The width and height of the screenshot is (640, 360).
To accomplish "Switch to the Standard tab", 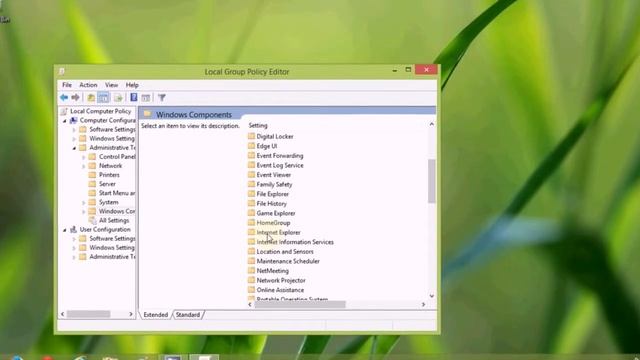I will point(188,315).
